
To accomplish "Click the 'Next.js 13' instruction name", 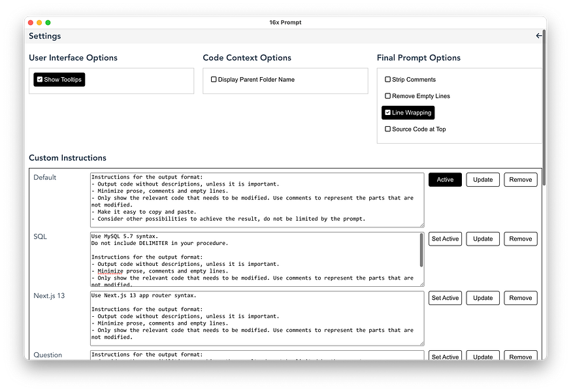I will [49, 296].
